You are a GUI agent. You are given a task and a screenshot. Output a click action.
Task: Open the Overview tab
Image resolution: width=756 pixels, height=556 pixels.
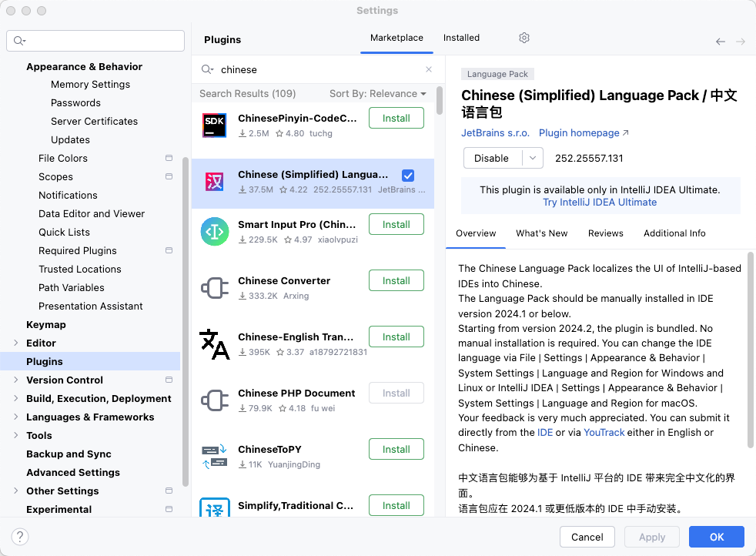pyautogui.click(x=476, y=233)
